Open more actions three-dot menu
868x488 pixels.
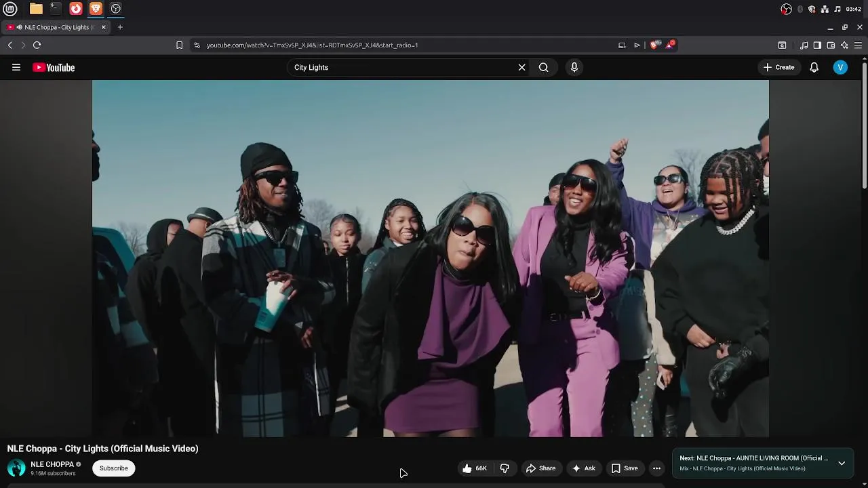656,468
